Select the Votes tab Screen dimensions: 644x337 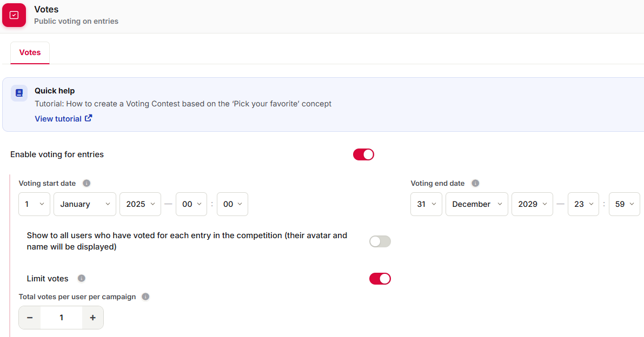tap(30, 52)
